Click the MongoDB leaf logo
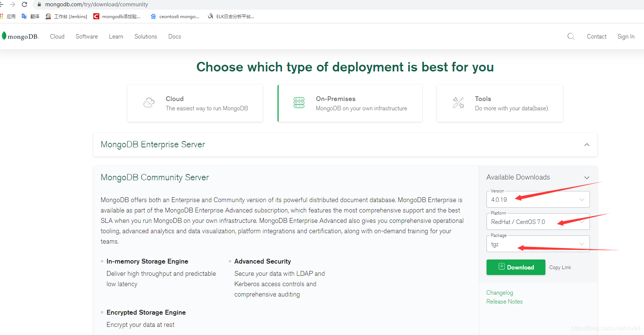Viewport: 644px width, 335px height. [x=20, y=36]
